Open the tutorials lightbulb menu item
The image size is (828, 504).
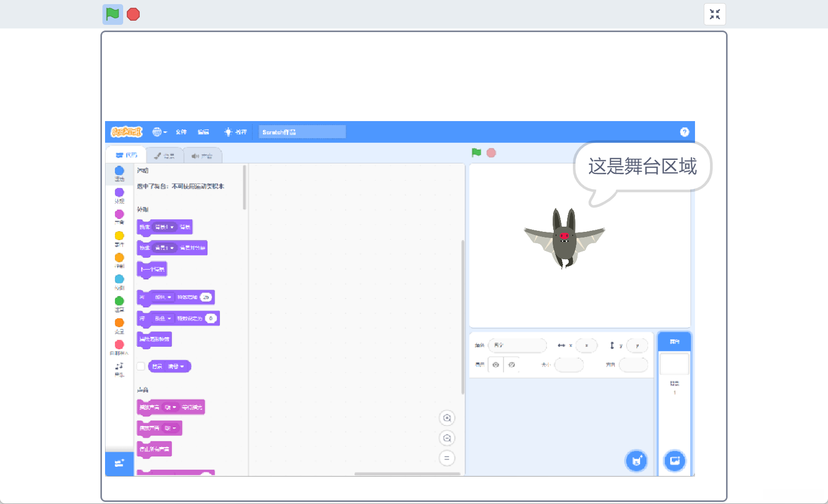(x=235, y=132)
